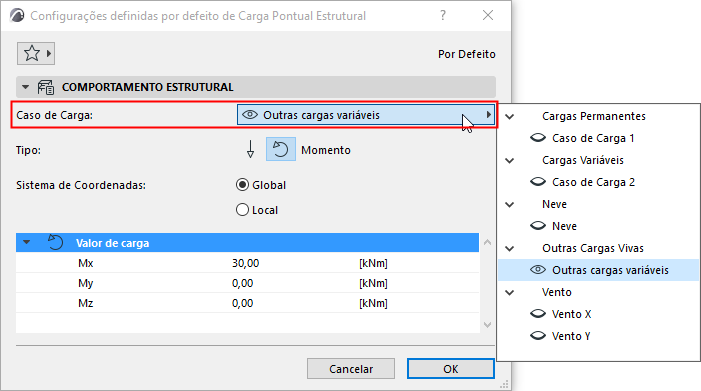The height and width of the screenshot is (391, 701).
Task: Click the Por Defeito label
Action: (467, 54)
